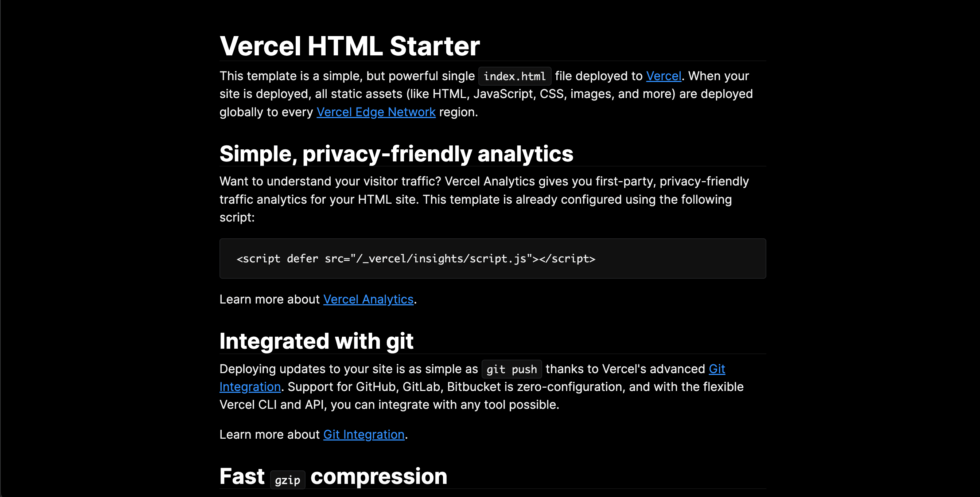Viewport: 980px width, 497px height.
Task: Click the word 'Fast' in the bottom heading
Action: point(242,477)
